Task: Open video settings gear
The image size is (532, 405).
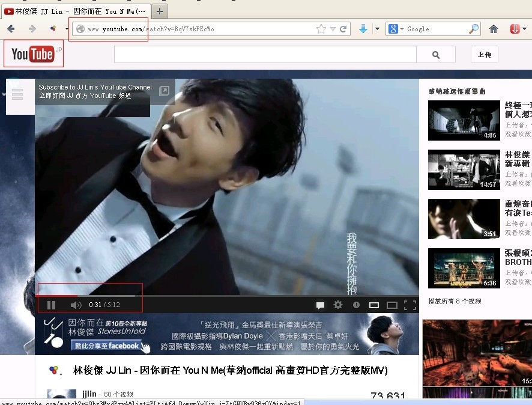Action: coord(338,305)
